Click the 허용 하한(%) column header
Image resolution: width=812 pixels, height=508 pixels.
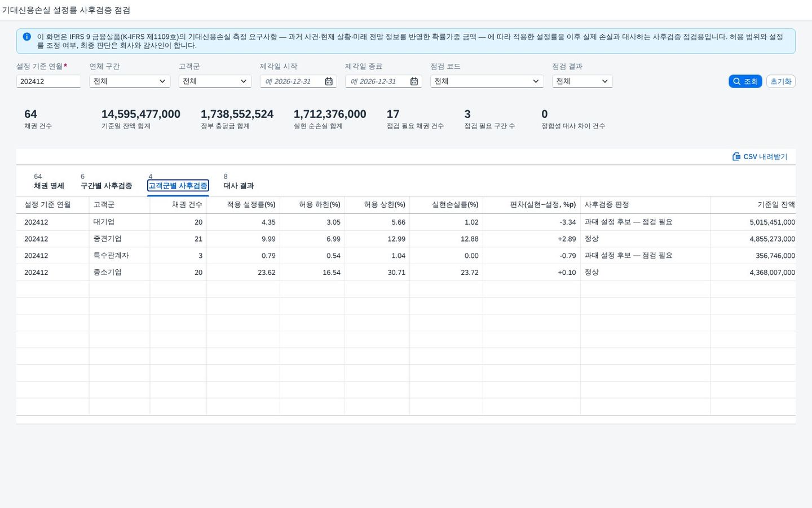point(312,205)
